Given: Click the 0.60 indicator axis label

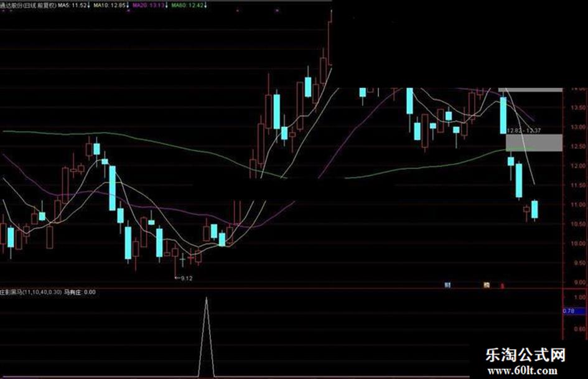Looking at the screenshot, I should click(x=580, y=329).
